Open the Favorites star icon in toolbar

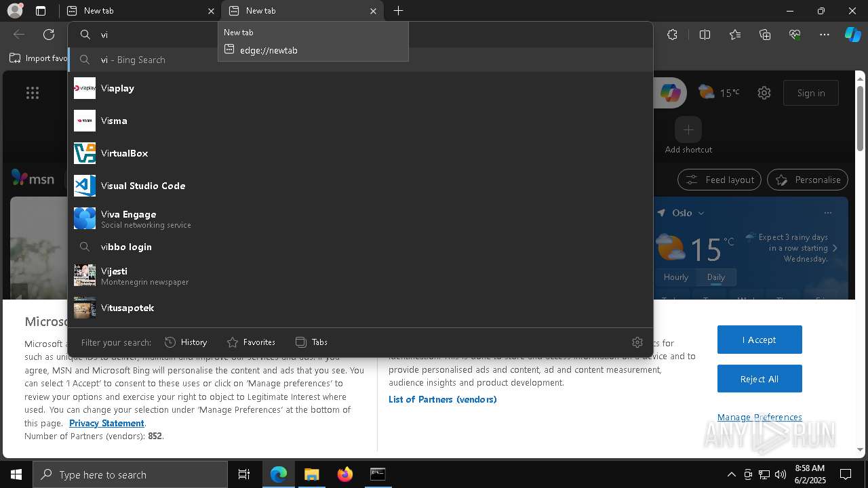pos(735,35)
